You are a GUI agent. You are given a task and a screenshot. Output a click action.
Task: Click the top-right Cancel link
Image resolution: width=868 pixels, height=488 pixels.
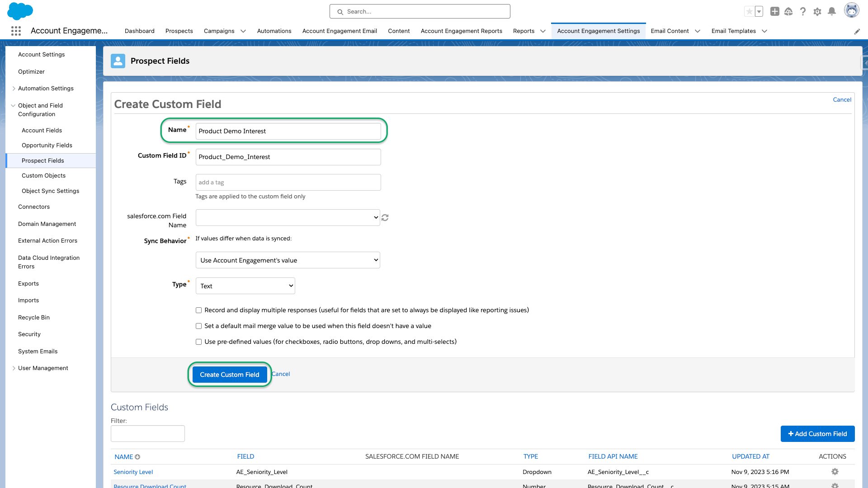click(842, 100)
